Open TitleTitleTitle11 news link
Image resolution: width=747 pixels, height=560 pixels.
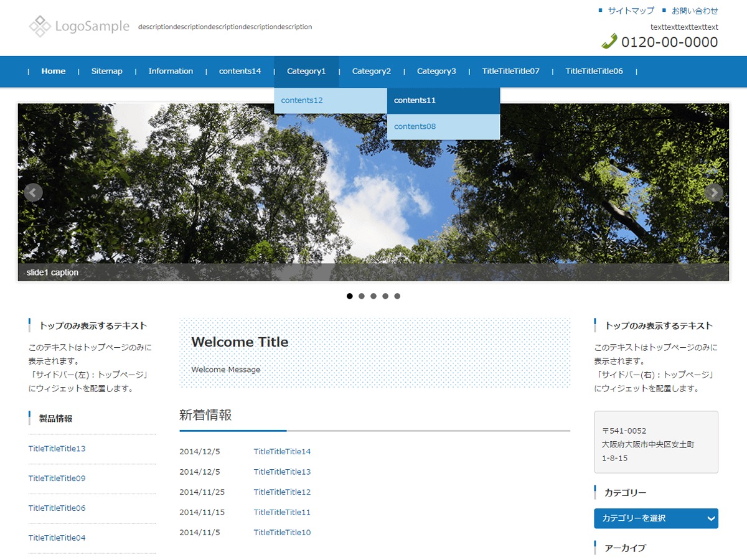click(282, 512)
